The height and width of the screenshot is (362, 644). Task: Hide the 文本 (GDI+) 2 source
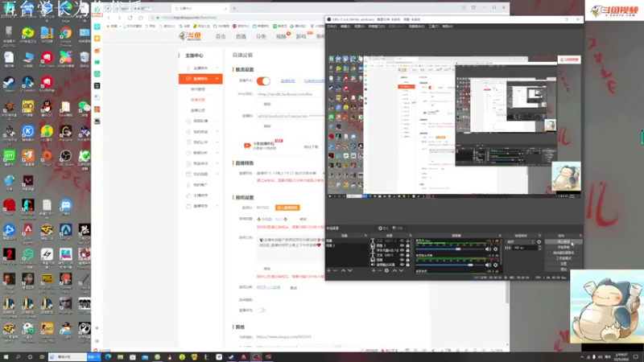click(x=402, y=241)
